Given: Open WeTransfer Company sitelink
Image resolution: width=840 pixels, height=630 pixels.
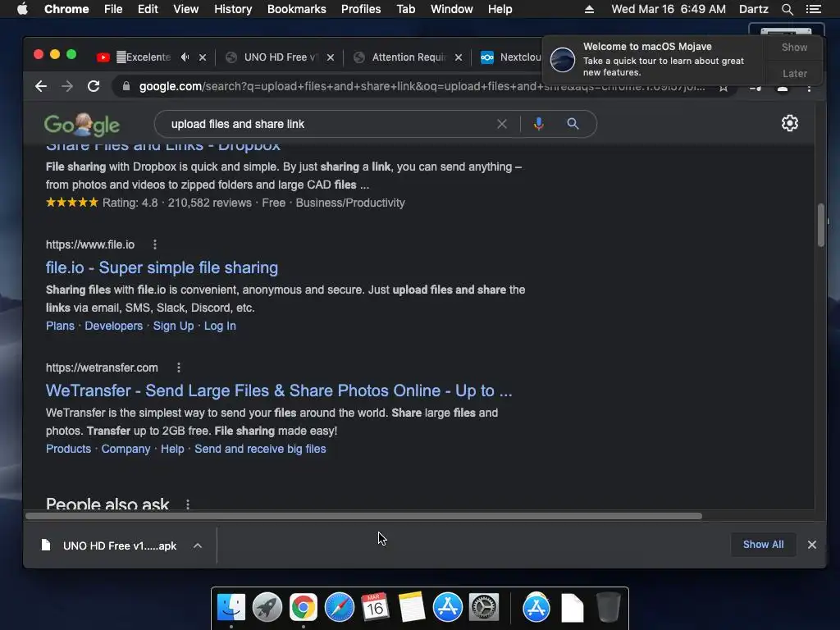Looking at the screenshot, I should click(126, 449).
